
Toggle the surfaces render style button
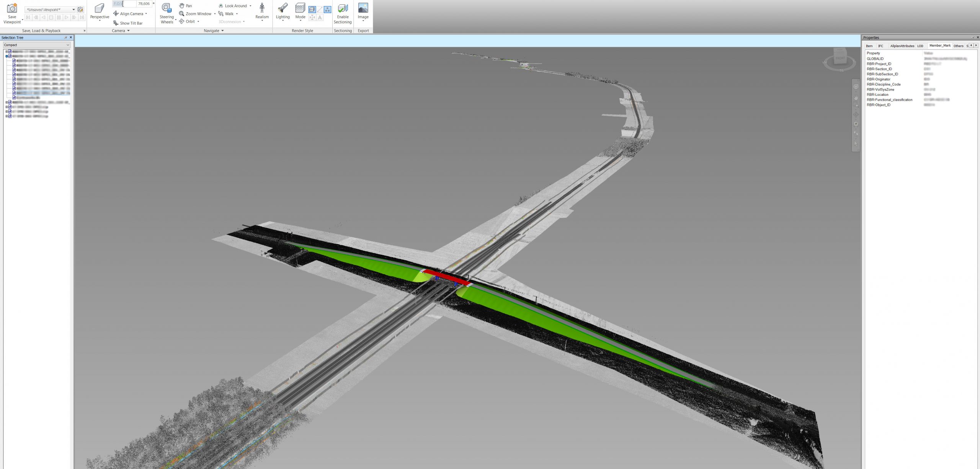(312, 9)
